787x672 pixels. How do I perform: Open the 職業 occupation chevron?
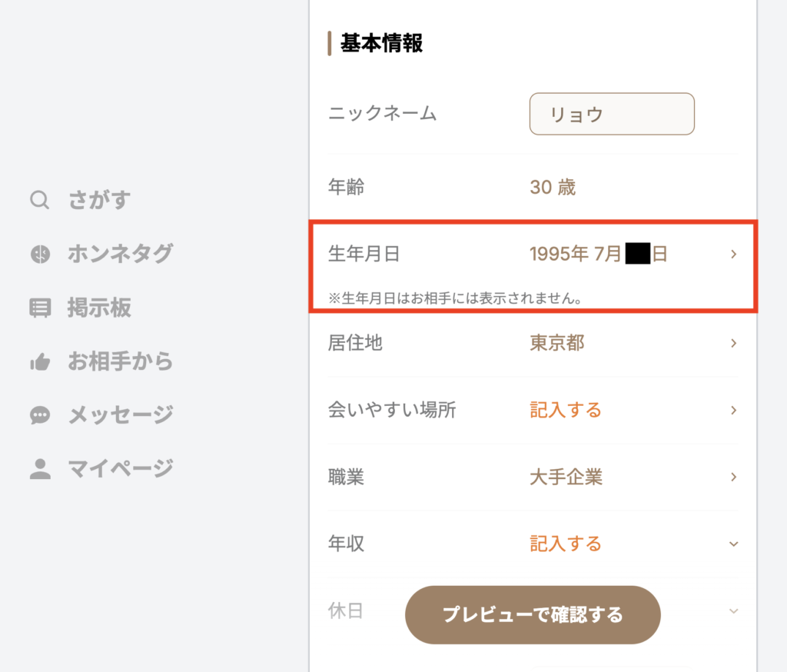[x=732, y=477]
